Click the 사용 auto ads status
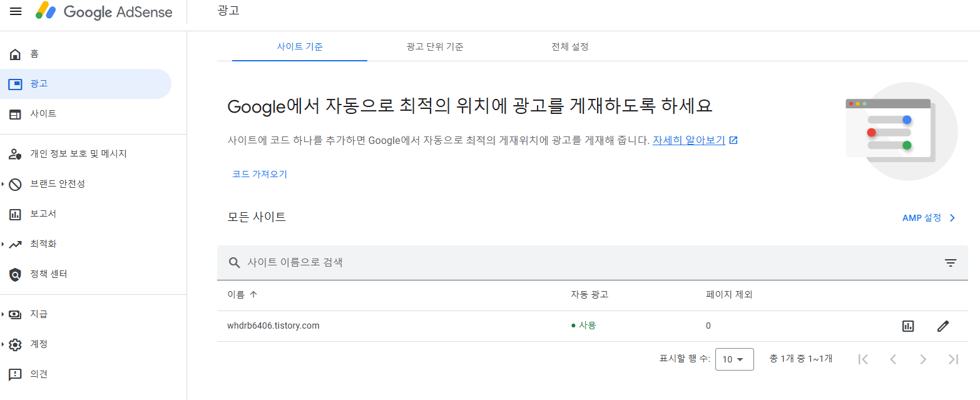Image resolution: width=980 pixels, height=400 pixels. click(583, 326)
